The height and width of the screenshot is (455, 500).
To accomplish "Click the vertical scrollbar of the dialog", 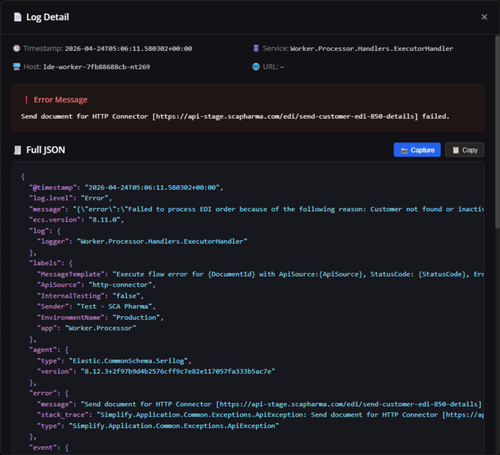I will tap(497, 132).
